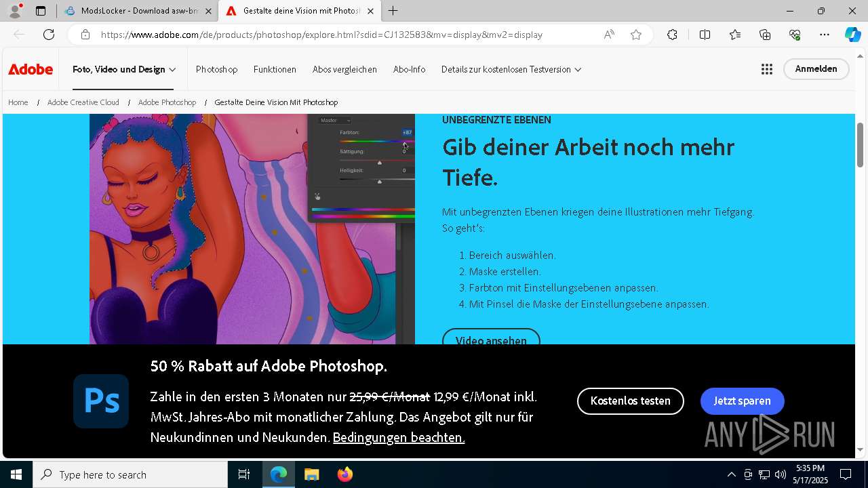
Task: Open the volume tray icon
Action: click(x=781, y=474)
